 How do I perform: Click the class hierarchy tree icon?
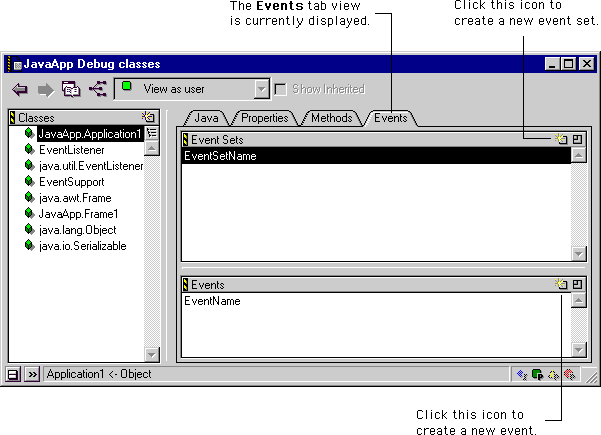click(98, 89)
